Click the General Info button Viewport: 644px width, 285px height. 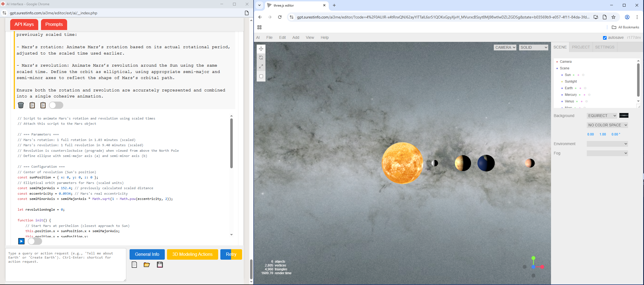click(147, 254)
